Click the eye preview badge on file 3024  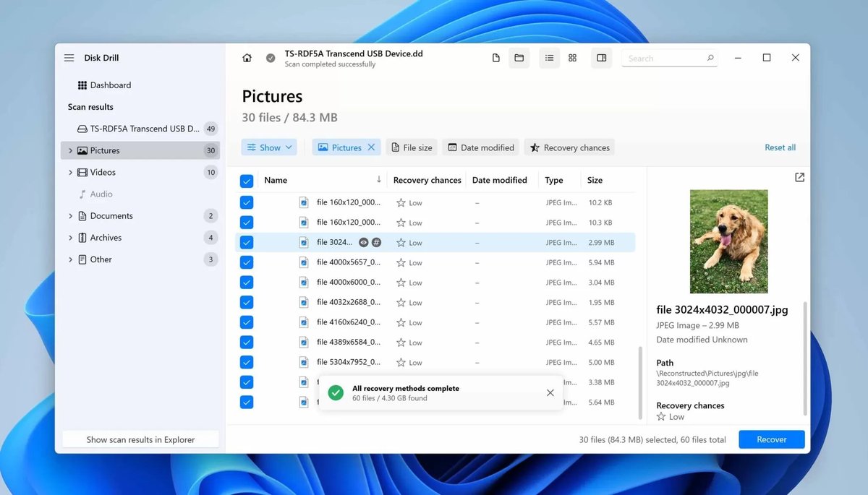[x=363, y=242]
